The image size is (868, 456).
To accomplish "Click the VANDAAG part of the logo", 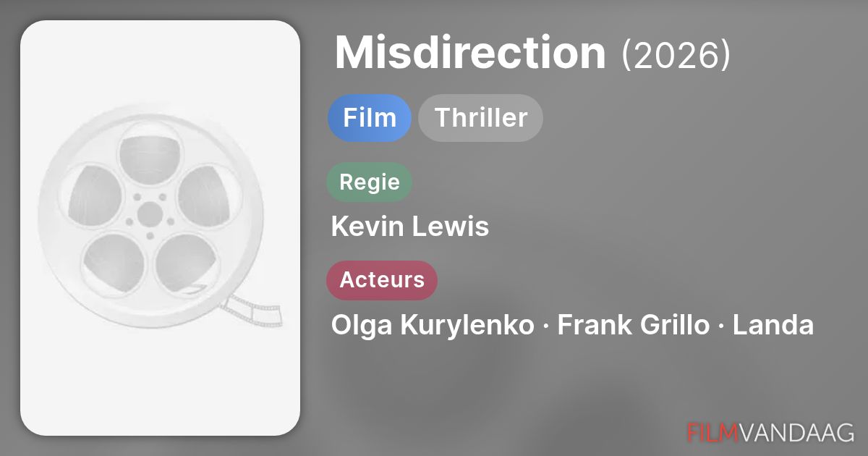I will [796, 431].
